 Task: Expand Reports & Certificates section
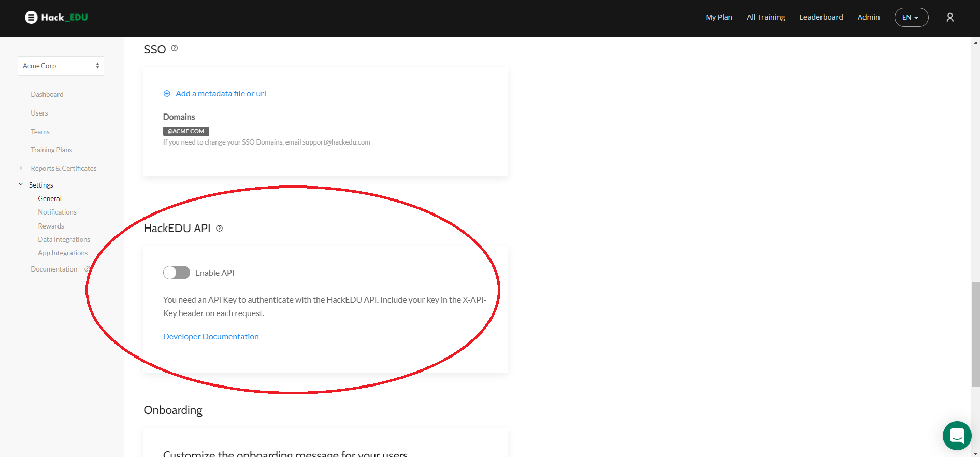pos(21,168)
